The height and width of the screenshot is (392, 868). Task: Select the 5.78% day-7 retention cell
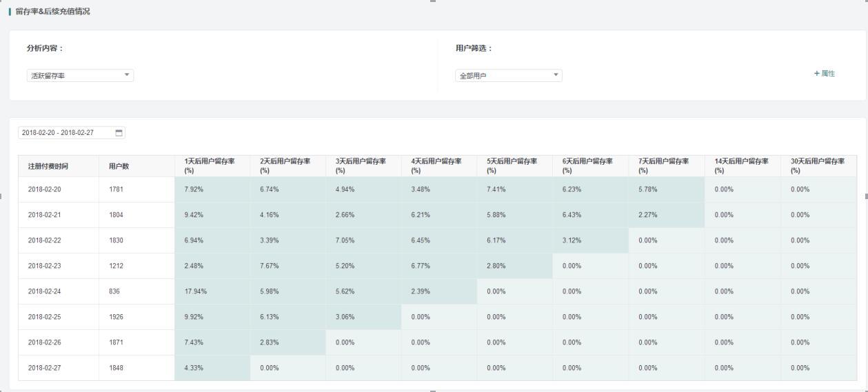click(648, 189)
